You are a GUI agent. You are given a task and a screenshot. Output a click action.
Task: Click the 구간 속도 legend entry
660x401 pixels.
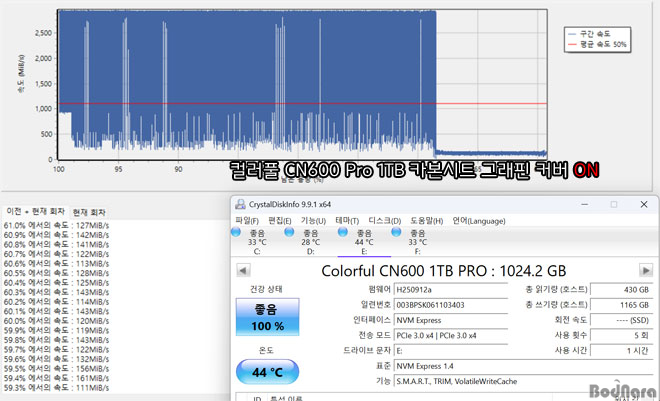tap(589, 34)
